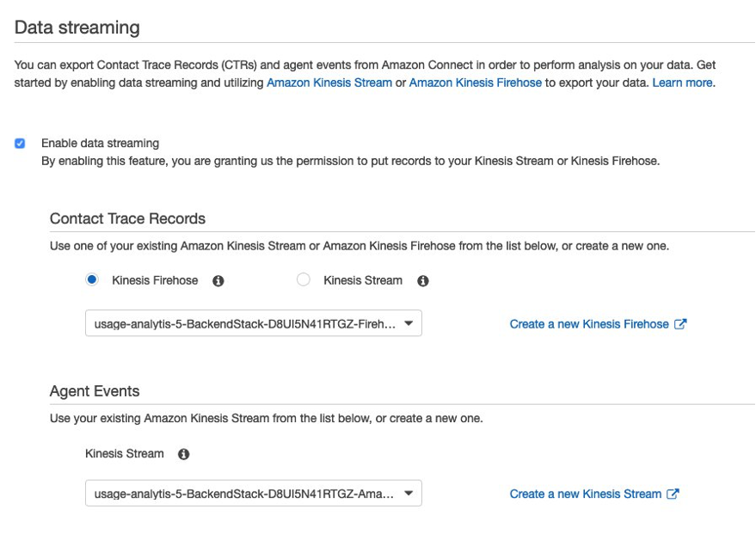Click the Contact Trace Records section heading
The image size is (756, 546).
point(127,218)
